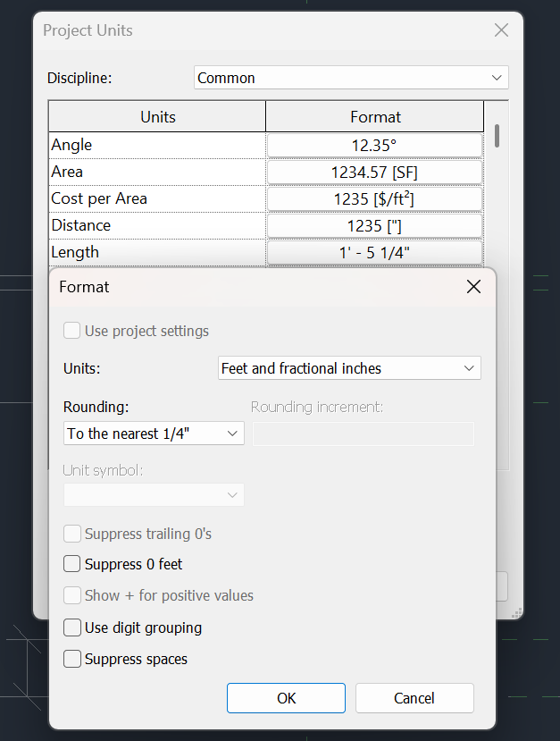Check the Suppress spaces option
560x741 pixels.
[x=72, y=660]
